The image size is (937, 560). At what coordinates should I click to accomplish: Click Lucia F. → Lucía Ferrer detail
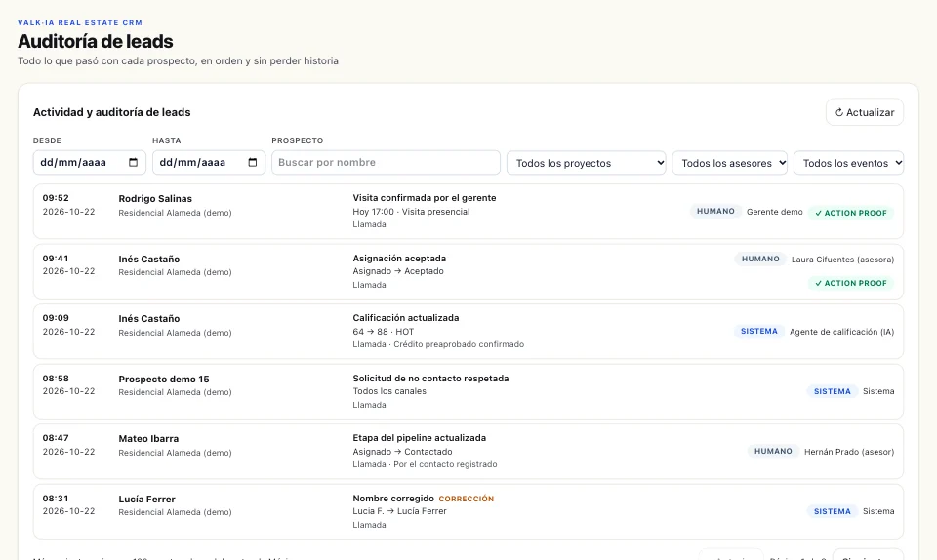click(x=399, y=511)
